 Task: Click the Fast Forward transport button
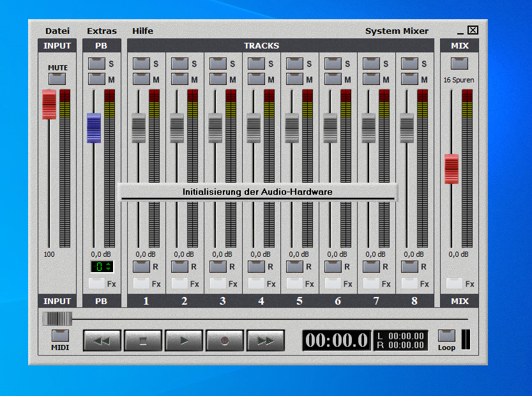[x=265, y=341]
